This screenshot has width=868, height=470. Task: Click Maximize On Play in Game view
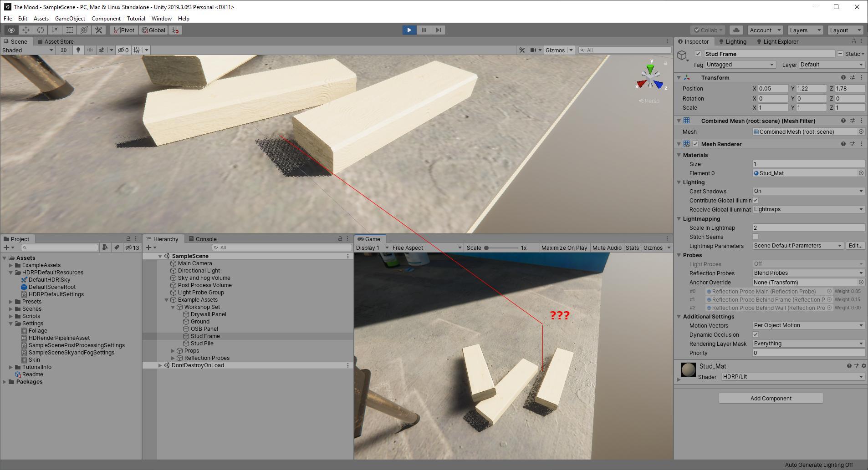[x=564, y=248]
